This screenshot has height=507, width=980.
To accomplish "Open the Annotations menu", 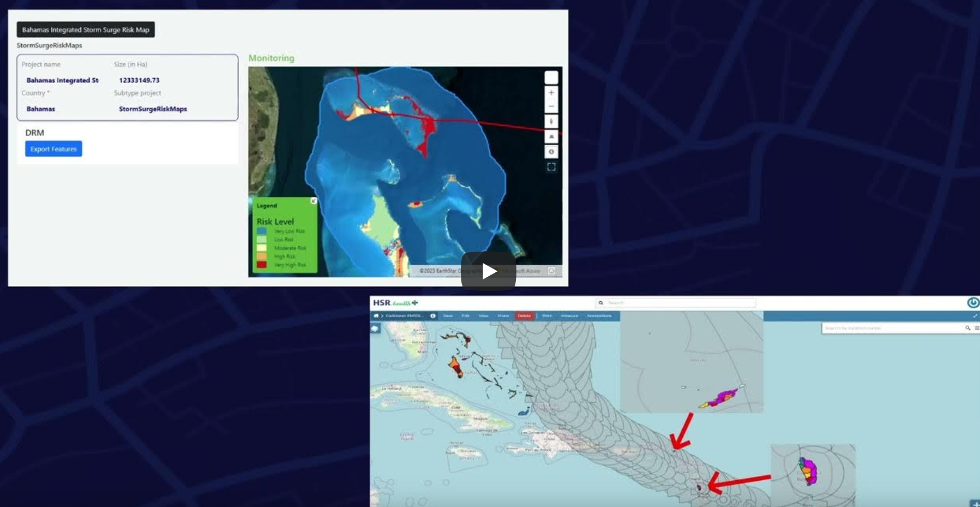I will pyautogui.click(x=599, y=315).
